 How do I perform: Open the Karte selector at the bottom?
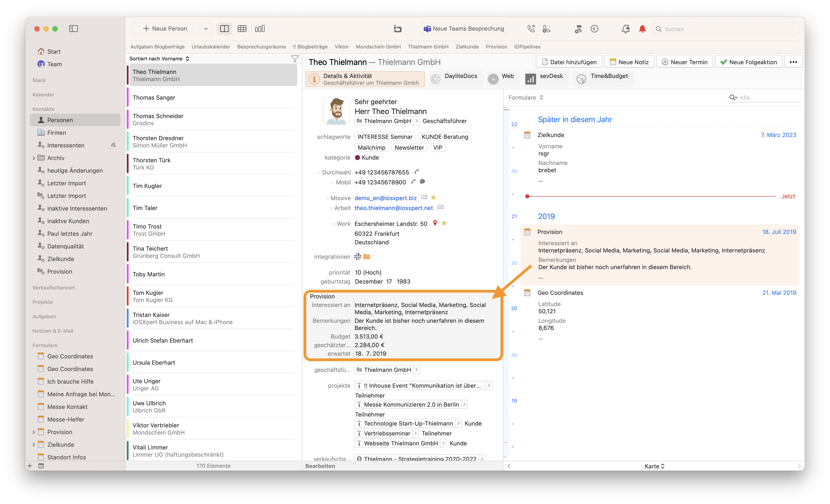pos(655,466)
